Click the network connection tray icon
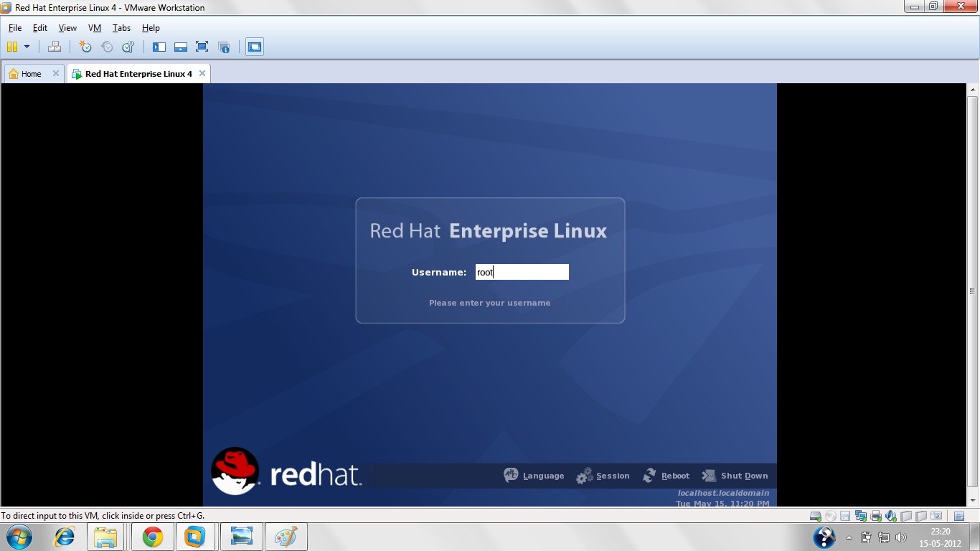The height and width of the screenshot is (551, 980). coord(883,537)
